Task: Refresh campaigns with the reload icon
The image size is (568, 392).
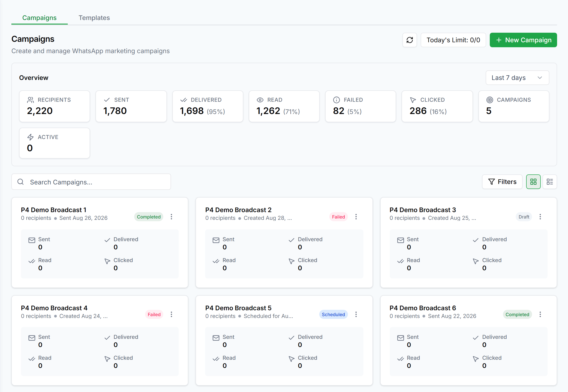Action: point(410,40)
